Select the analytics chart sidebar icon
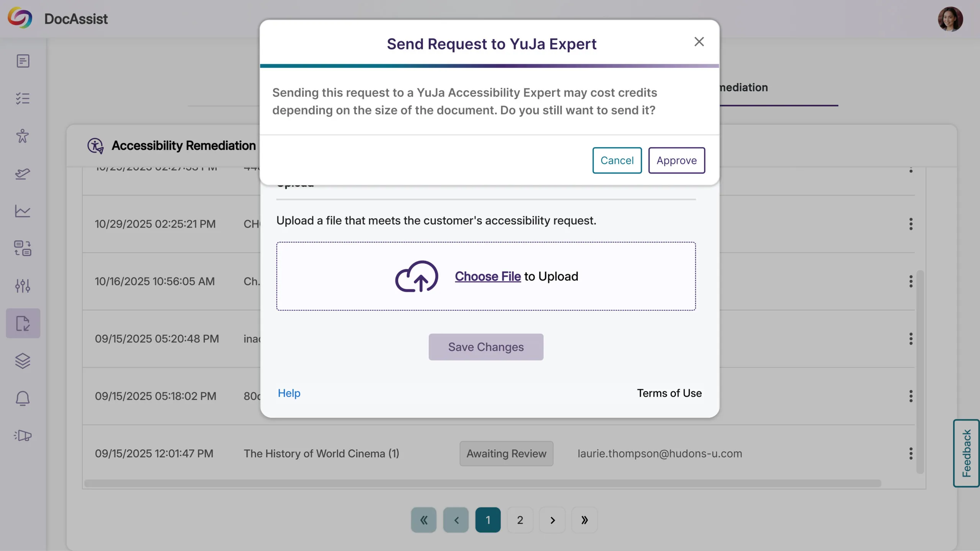This screenshot has width=980, height=551. 23,211
